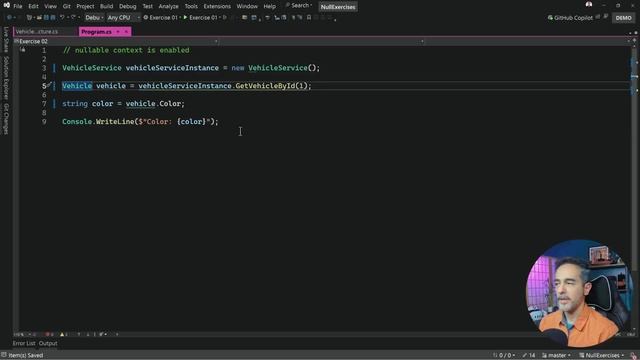Click the quick actions icon on line 5
Image resolution: width=640 pixels, height=360 pixels.
click(x=49, y=85)
